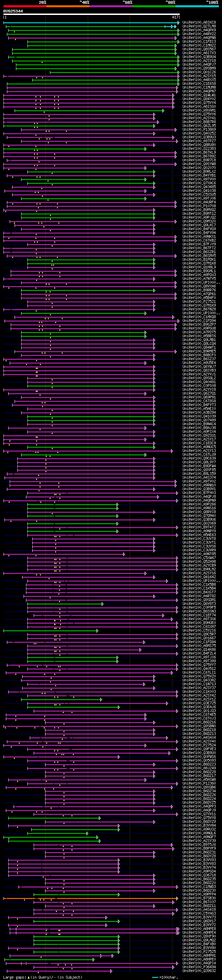Select label UniRef100_A8HPE8
Screen dimensions: 222x980
tap(199, 929)
